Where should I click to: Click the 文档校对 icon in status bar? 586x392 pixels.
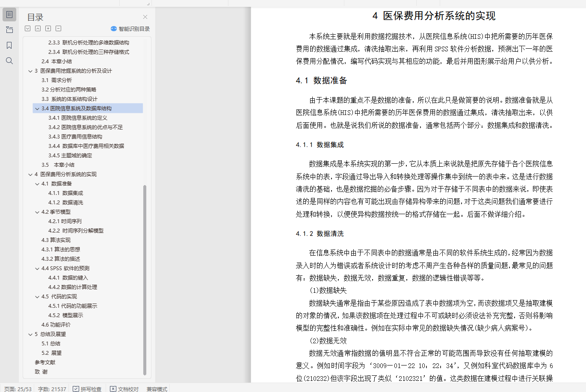click(x=113, y=389)
